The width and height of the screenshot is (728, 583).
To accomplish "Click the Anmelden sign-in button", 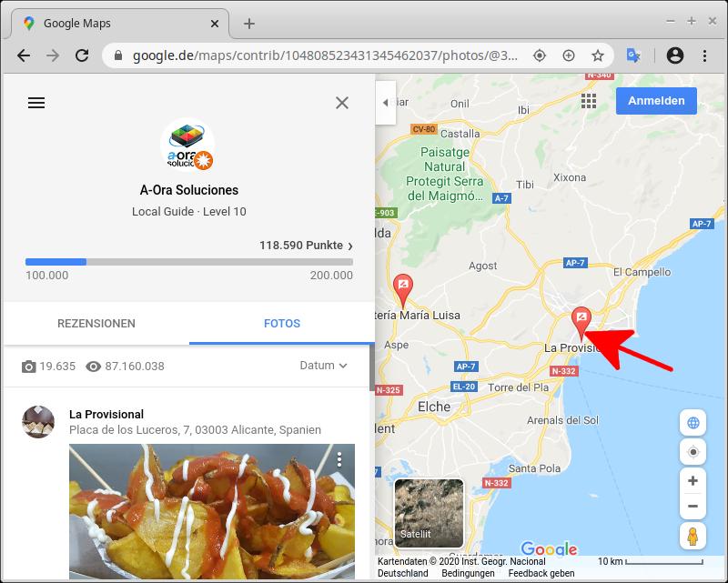I will pyautogui.click(x=656, y=101).
